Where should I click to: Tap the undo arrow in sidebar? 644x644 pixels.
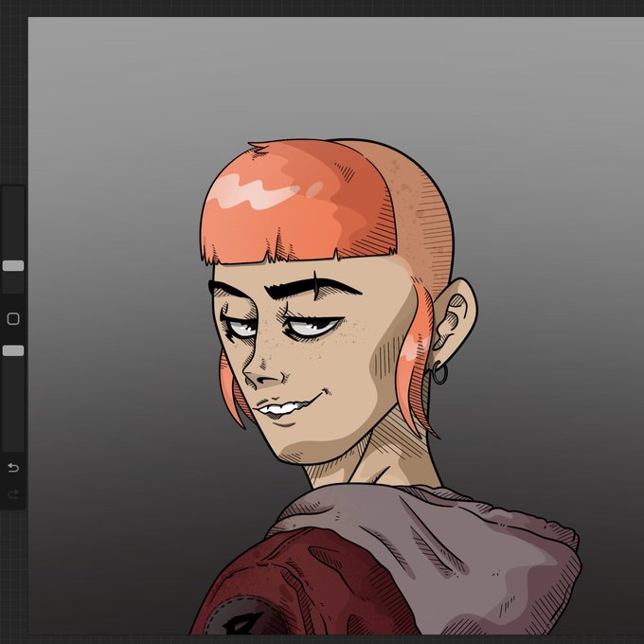click(13, 468)
